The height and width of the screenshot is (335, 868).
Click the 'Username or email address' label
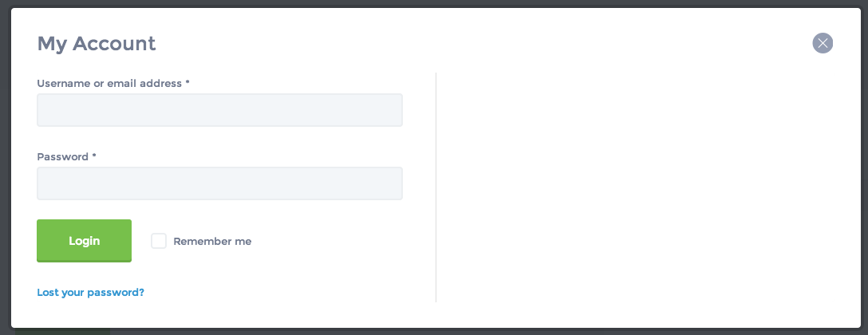click(109, 83)
